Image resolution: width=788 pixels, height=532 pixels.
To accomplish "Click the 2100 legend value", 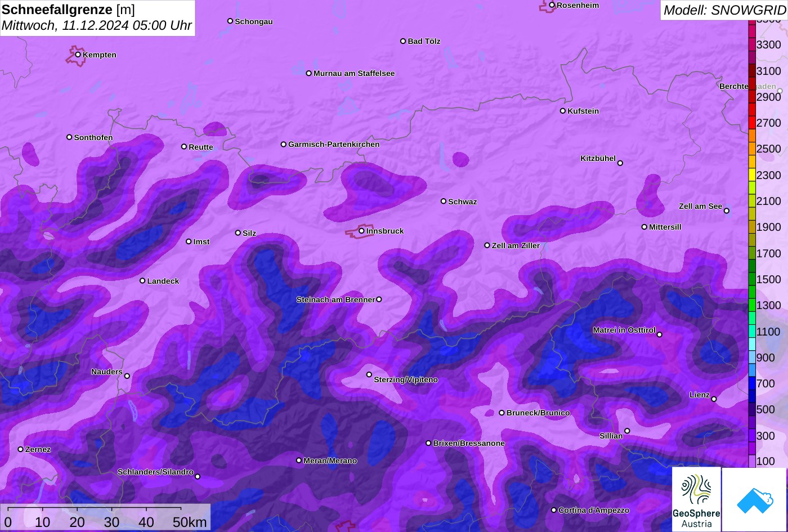I will (769, 202).
